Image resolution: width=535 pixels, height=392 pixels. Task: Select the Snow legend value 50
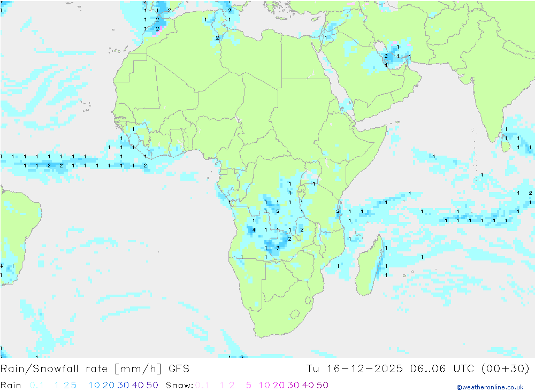(x=323, y=385)
